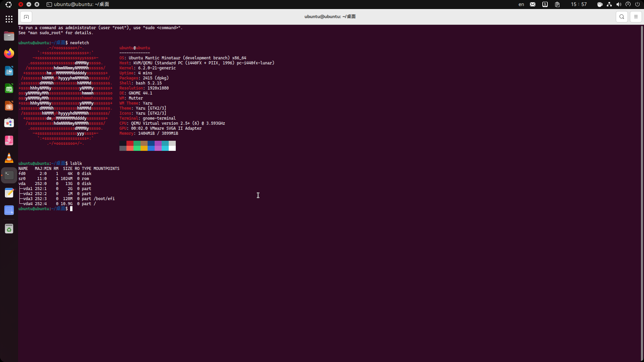Click the Resolution value '1920x1080'
This screenshot has height=362, width=644.
(x=158, y=88)
